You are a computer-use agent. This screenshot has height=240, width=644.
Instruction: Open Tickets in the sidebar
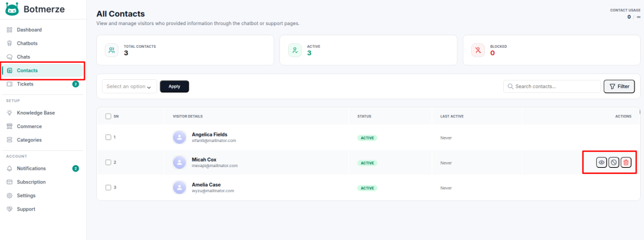pyautogui.click(x=43, y=84)
